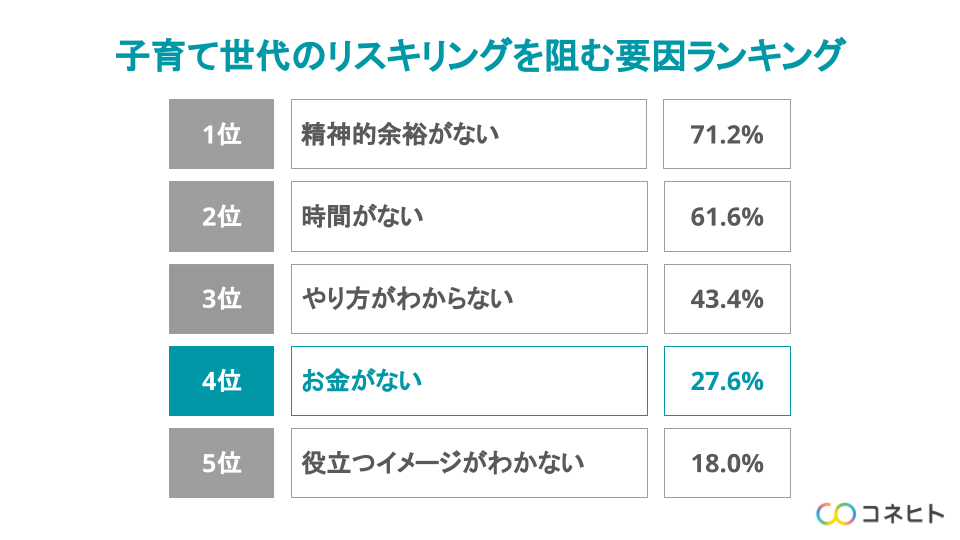960x540 pixels.
Task: Click the 役立つイメージがわかない label box
Action: point(469,463)
